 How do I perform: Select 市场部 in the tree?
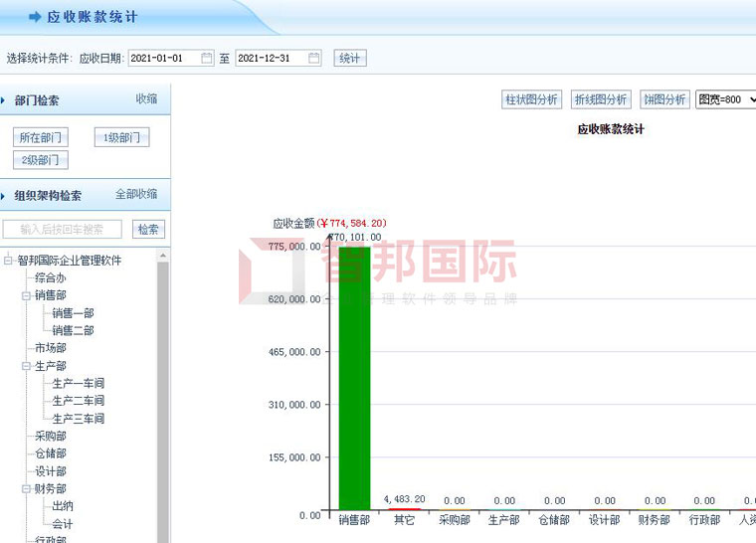tap(50, 348)
